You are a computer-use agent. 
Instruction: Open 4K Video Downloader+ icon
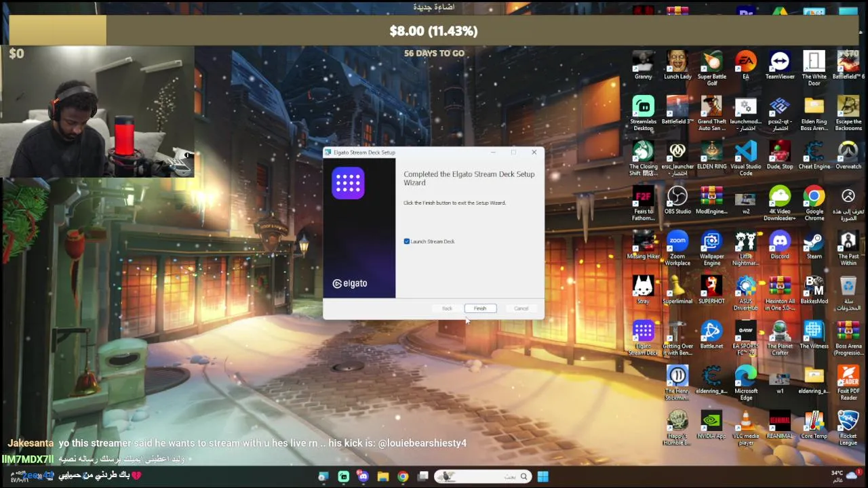780,203
